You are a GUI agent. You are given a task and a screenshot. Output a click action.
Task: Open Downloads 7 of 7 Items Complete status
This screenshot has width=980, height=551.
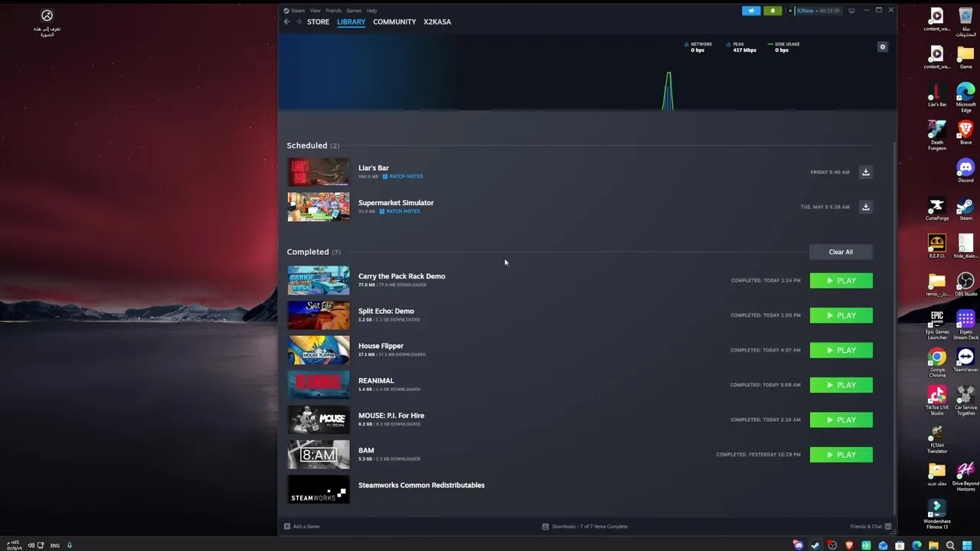(585, 527)
